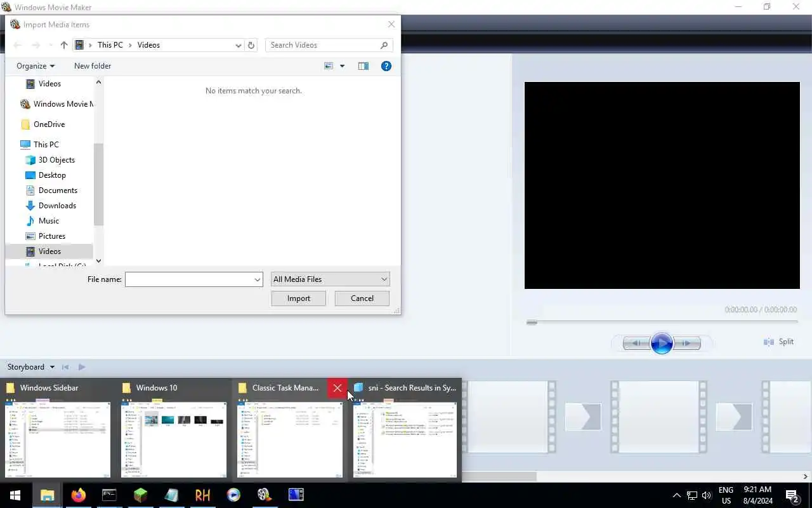Viewport: 812px width, 508px height.
Task: Click navigation pane scroll down arrow
Action: click(x=98, y=260)
